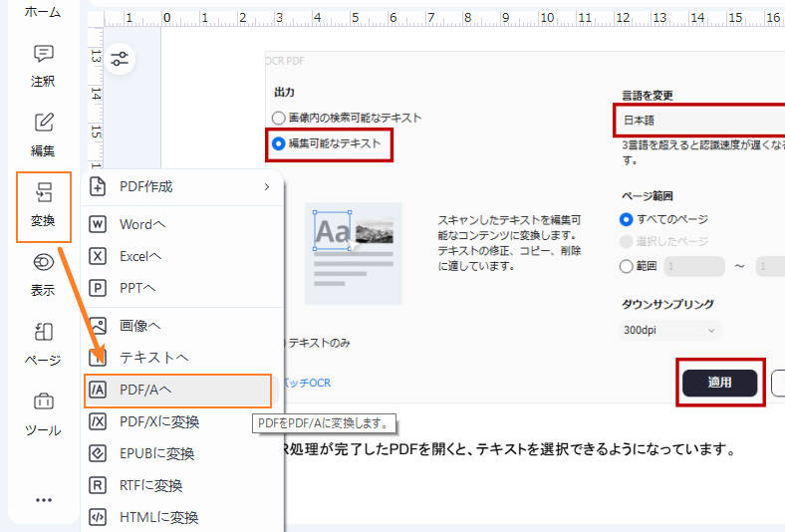This screenshot has height=532, width=785.
Task: Click the HTML code icon in menu
Action: point(98,517)
